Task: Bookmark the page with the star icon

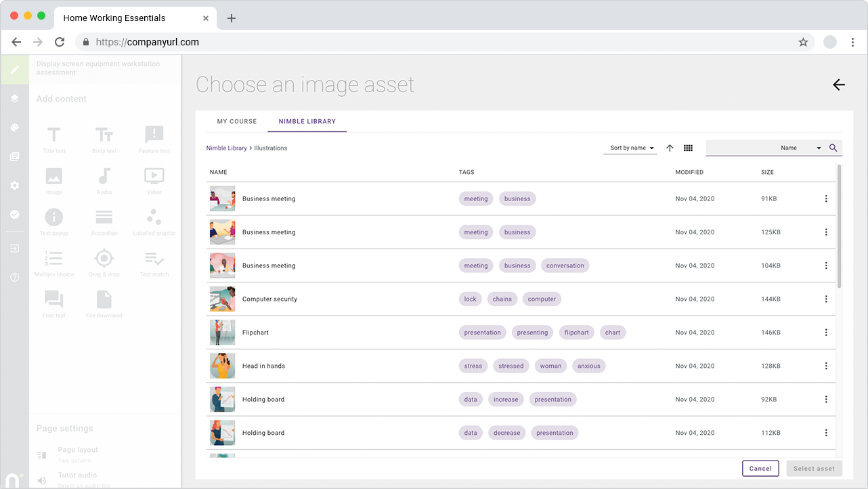Action: tap(803, 42)
